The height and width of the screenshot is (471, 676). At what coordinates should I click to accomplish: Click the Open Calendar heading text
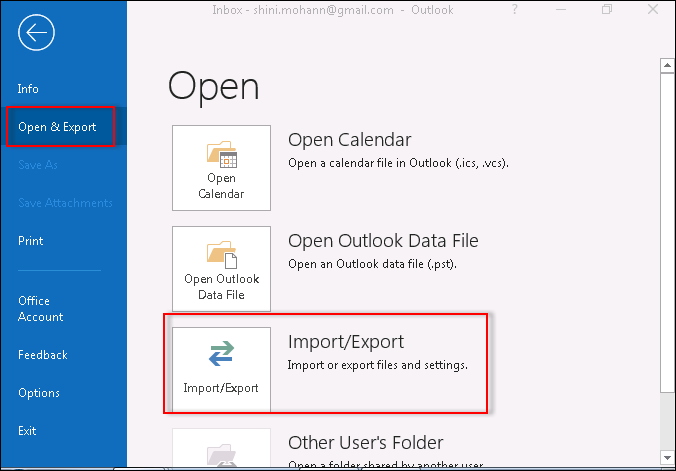pos(350,140)
